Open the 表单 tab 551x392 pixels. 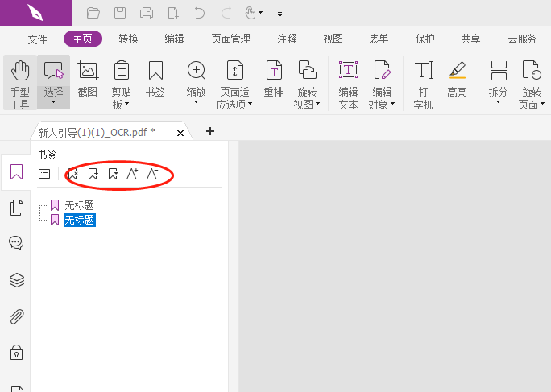[379, 39]
